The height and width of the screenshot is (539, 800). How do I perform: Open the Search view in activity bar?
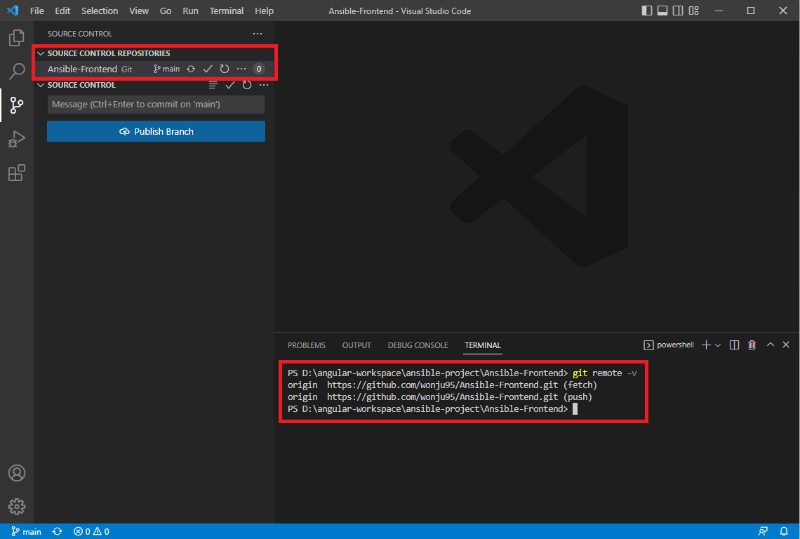[17, 71]
